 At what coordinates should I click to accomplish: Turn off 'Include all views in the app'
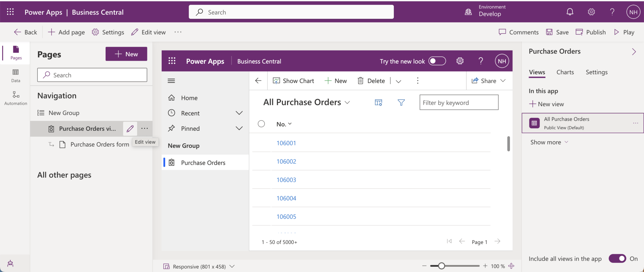(x=617, y=259)
